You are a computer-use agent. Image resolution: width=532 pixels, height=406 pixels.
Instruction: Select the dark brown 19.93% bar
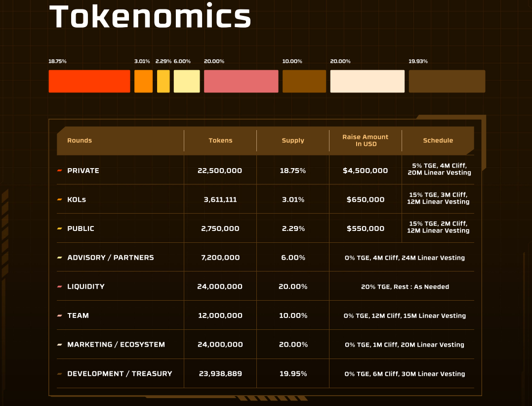click(x=447, y=81)
